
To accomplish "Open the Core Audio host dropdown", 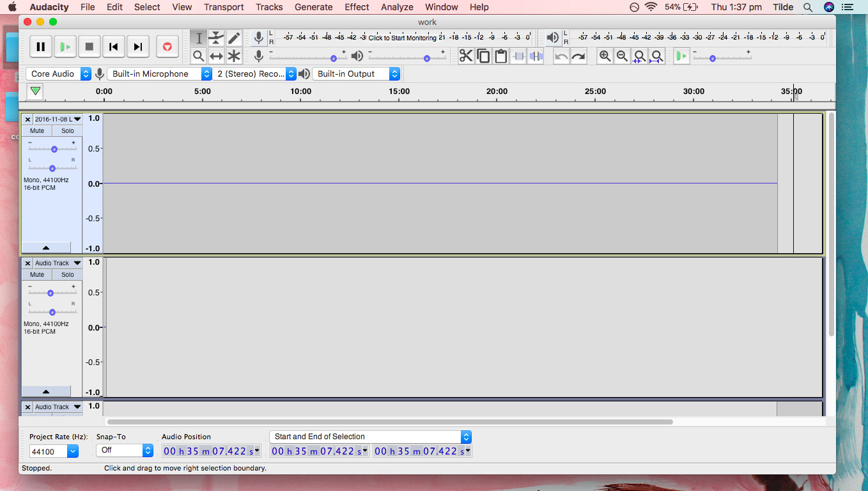I will pyautogui.click(x=59, y=74).
